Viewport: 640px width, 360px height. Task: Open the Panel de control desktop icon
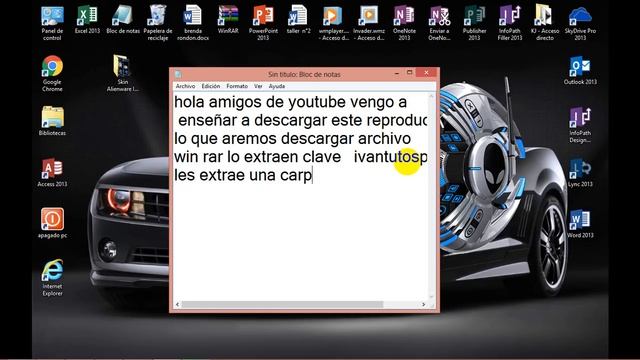click(52, 23)
